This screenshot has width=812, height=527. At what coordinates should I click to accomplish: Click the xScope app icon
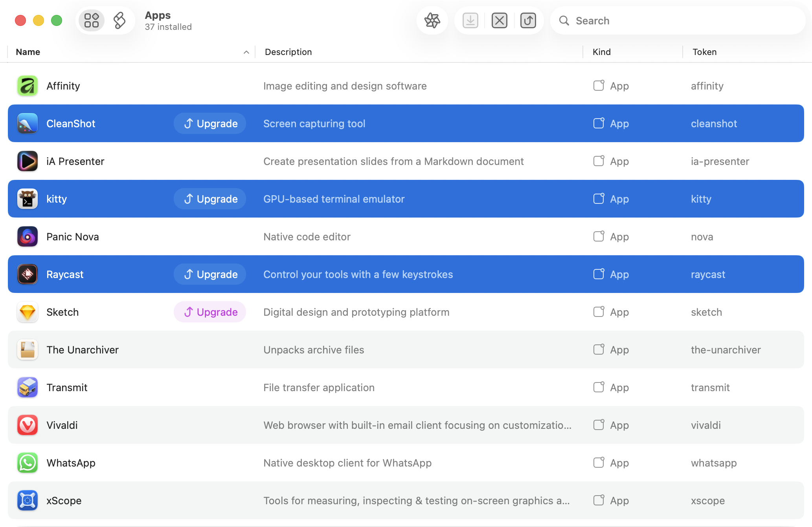pyautogui.click(x=28, y=500)
